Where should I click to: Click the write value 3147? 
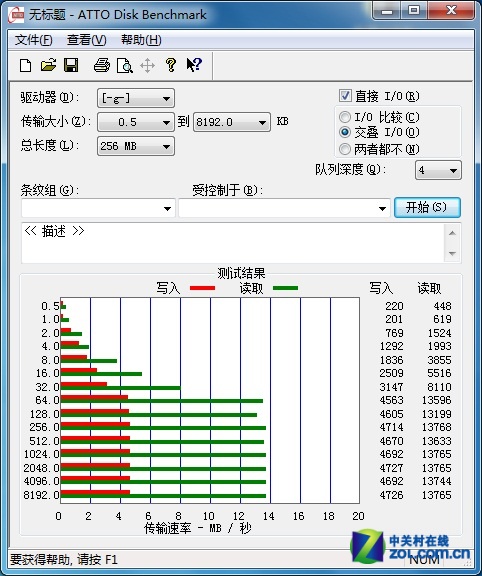[391, 387]
